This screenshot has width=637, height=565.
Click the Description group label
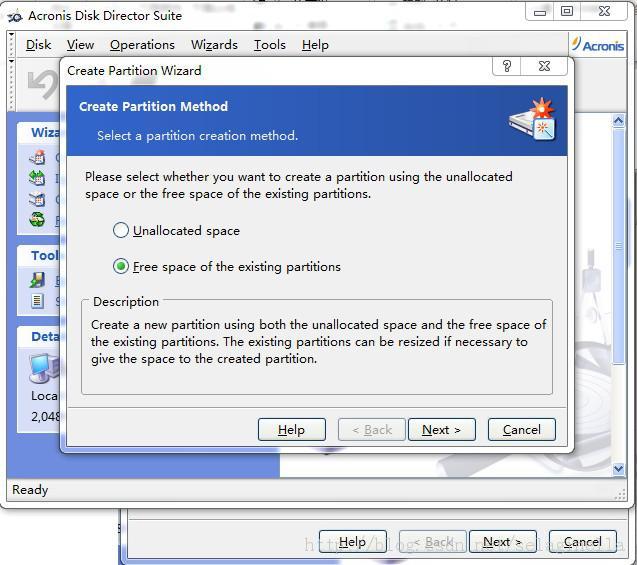pyautogui.click(x=126, y=301)
